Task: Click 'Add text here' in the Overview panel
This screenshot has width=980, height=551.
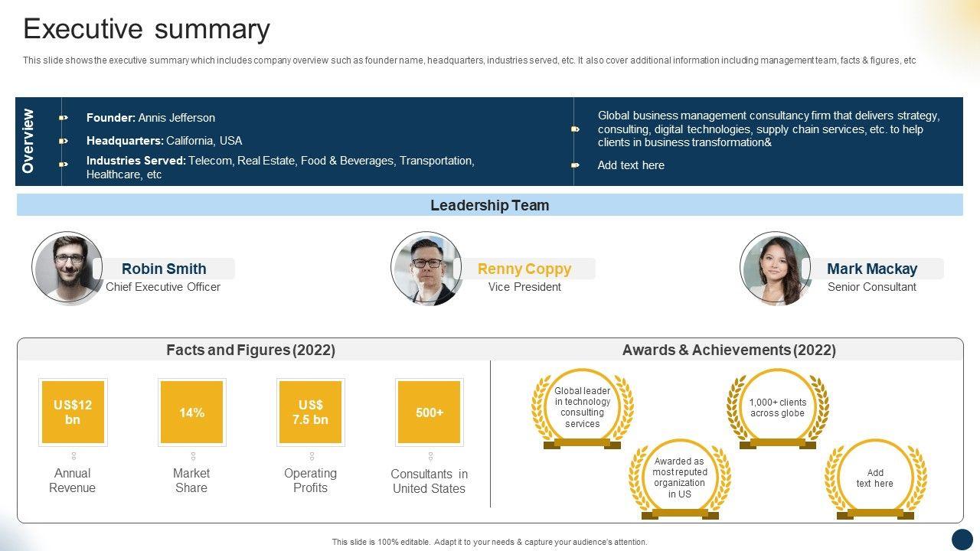Action: (631, 165)
